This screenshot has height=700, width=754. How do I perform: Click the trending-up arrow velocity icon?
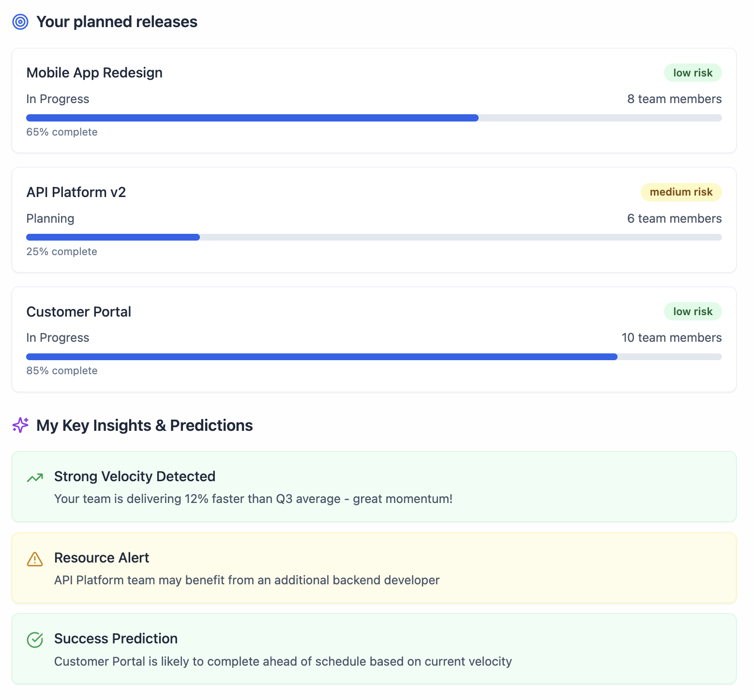[35, 478]
